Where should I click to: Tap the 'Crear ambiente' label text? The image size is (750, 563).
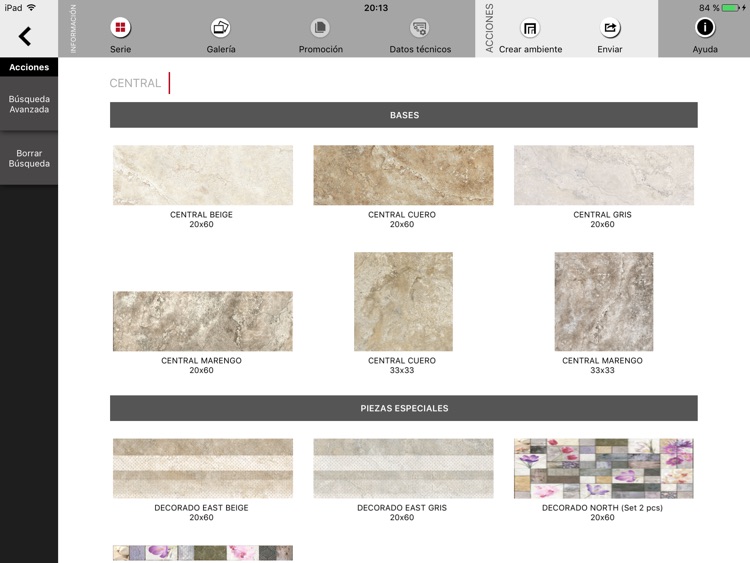coord(530,49)
